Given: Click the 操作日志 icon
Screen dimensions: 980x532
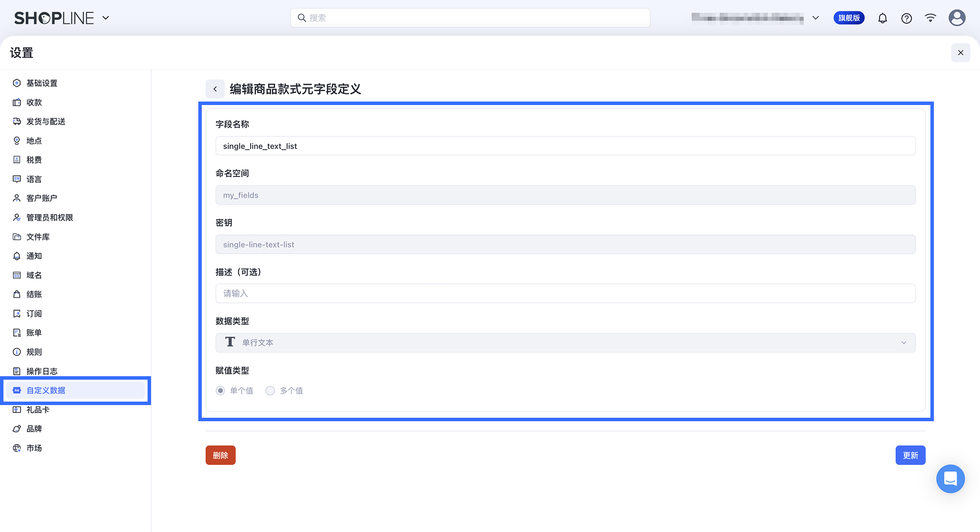Looking at the screenshot, I should (17, 371).
